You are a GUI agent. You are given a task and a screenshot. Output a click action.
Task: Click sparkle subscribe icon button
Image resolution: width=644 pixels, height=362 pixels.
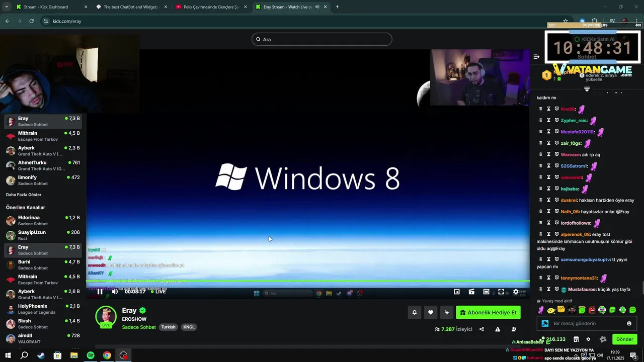coord(447,312)
